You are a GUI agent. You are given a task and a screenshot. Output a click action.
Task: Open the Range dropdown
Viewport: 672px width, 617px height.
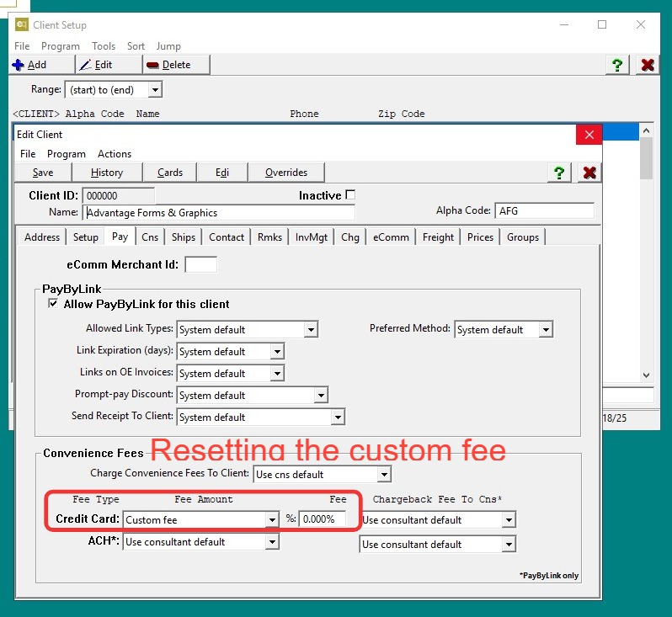tap(155, 89)
